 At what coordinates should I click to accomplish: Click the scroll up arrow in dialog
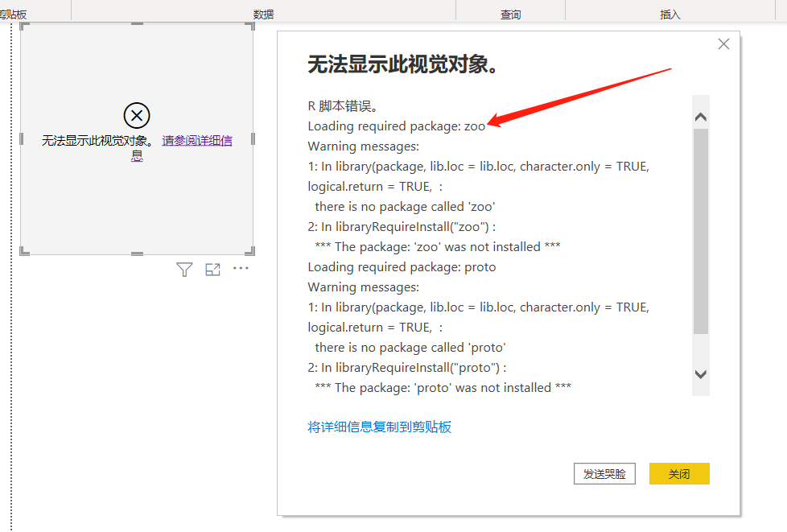pos(701,117)
